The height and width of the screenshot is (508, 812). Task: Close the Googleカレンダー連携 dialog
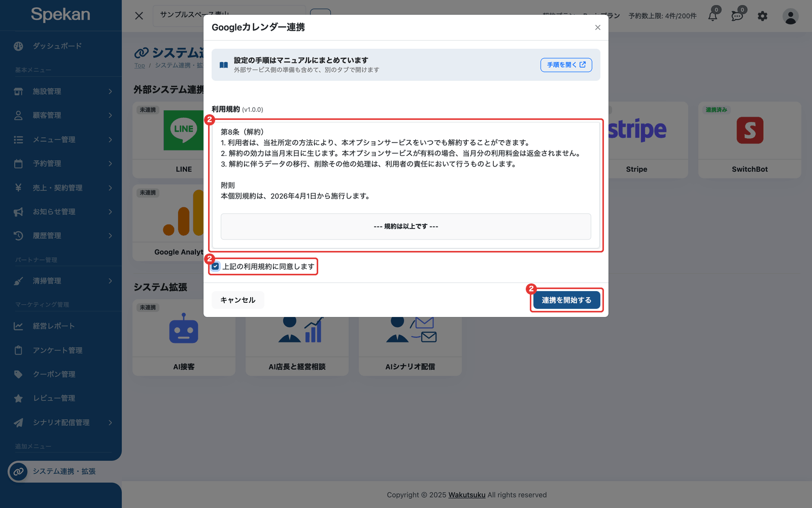(598, 27)
